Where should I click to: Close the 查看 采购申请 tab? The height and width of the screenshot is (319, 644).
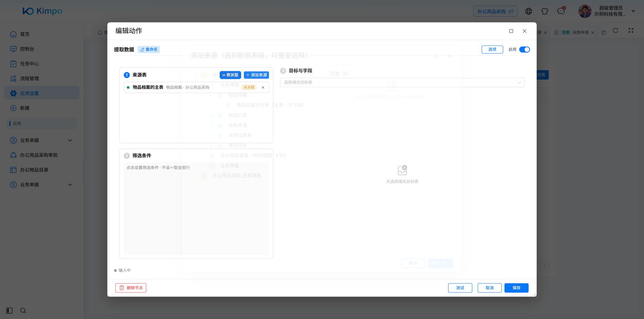pyautogui.click(x=593, y=33)
